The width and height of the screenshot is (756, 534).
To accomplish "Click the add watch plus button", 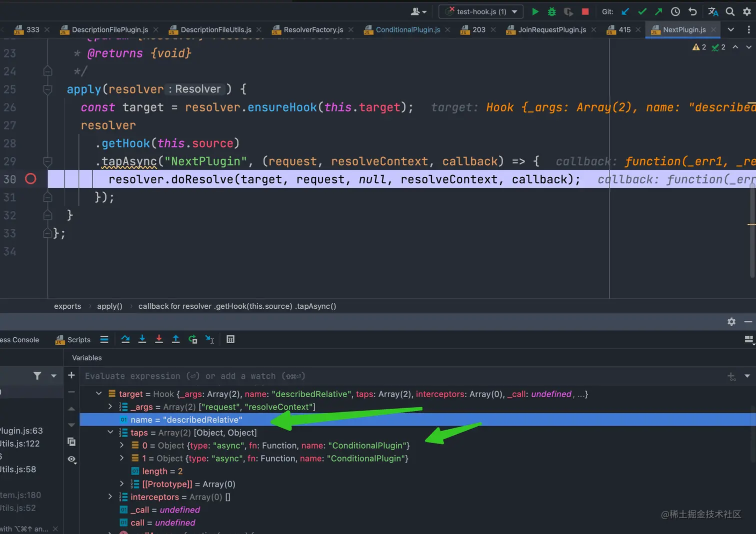I will point(71,375).
